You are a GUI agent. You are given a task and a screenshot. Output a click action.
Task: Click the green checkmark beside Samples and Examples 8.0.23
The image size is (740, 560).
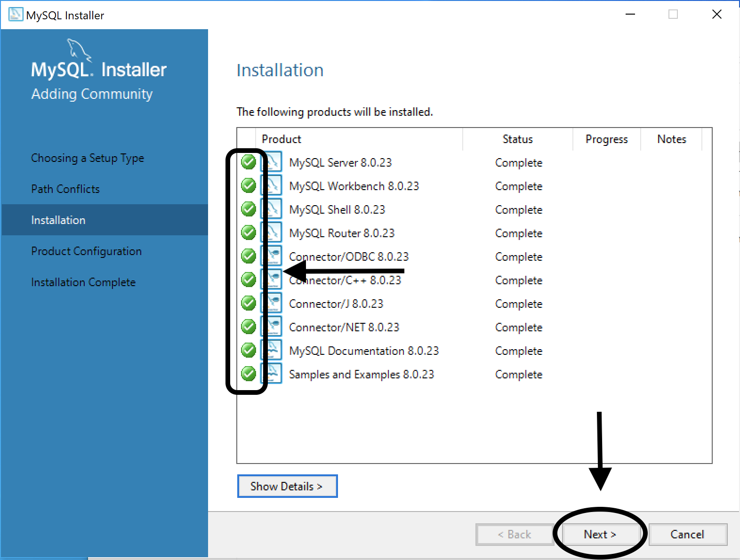pos(249,374)
